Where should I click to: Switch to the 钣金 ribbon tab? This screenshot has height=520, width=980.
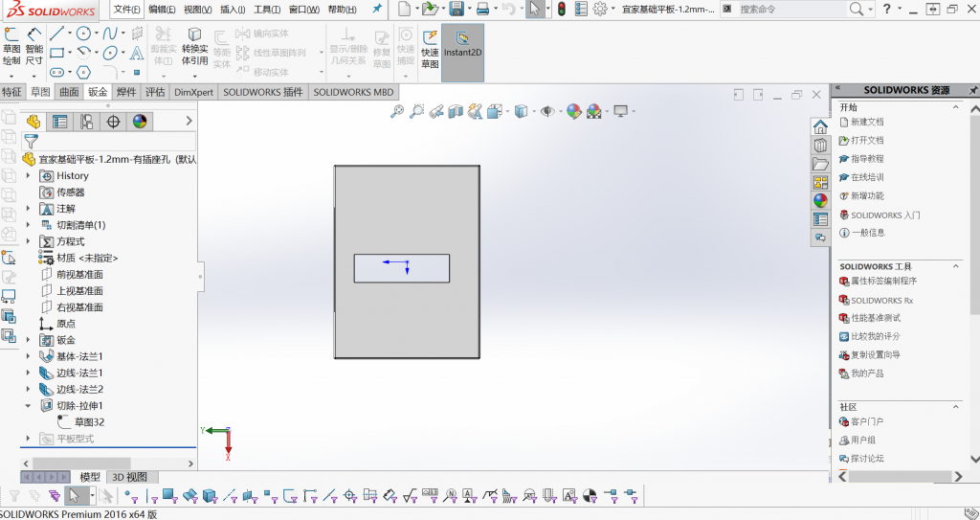coord(98,93)
